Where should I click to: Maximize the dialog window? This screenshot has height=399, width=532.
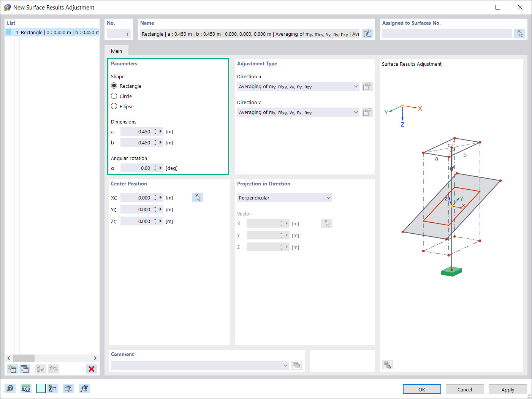point(498,7)
